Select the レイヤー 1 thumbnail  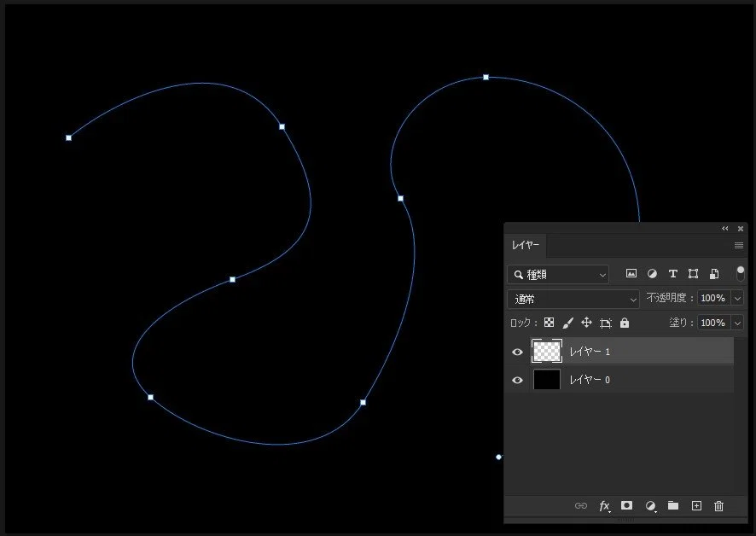click(x=547, y=351)
